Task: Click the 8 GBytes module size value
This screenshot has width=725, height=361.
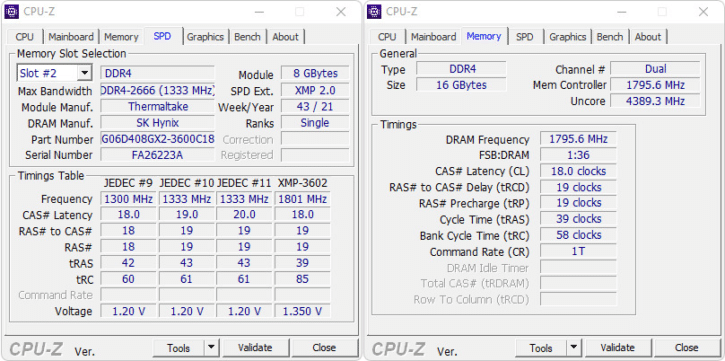Action: (x=315, y=73)
